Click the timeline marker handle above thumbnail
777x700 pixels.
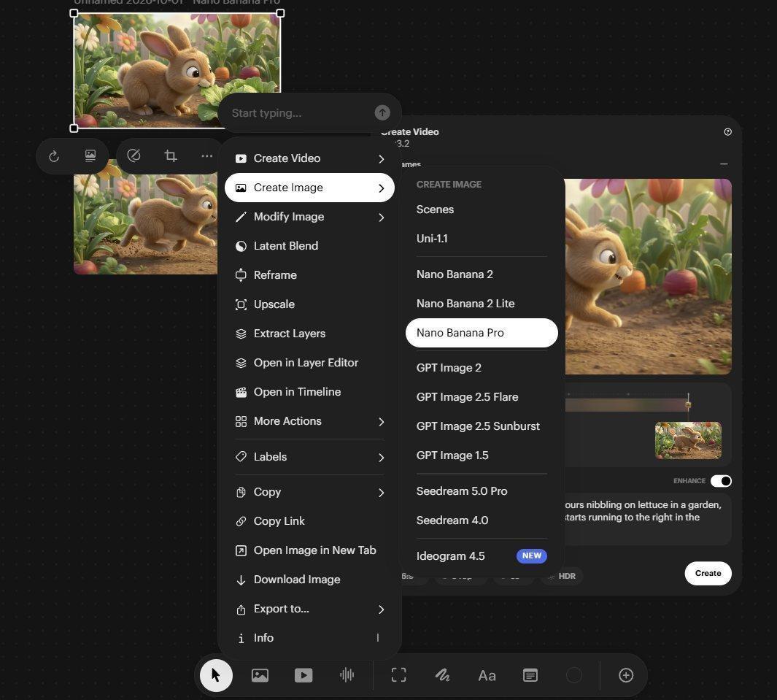click(x=688, y=405)
